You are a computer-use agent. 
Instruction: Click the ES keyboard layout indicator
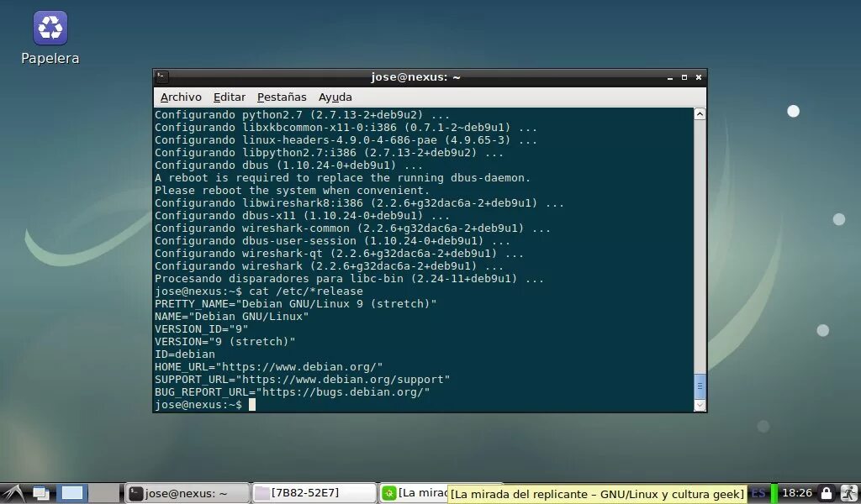758,493
